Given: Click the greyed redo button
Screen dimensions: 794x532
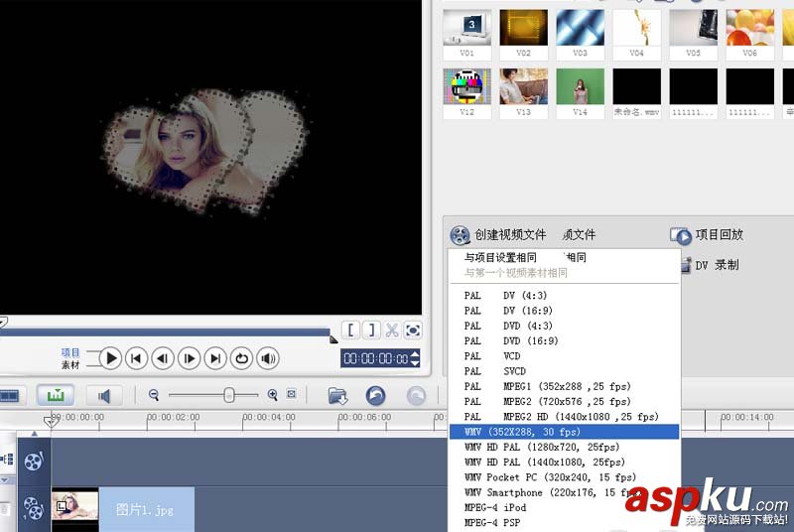Looking at the screenshot, I should coord(416,395).
